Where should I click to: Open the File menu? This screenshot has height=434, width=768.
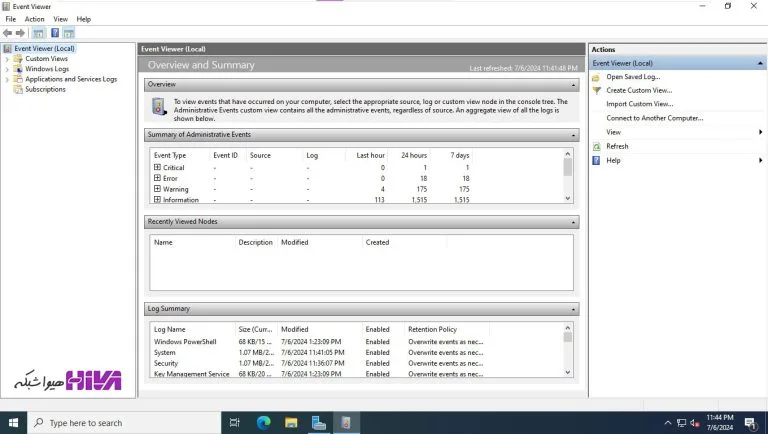click(10, 19)
